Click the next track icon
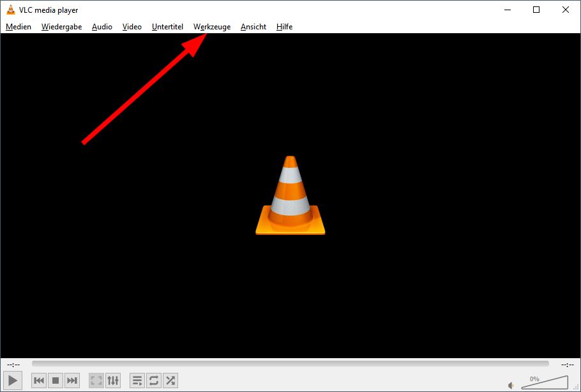 72,380
